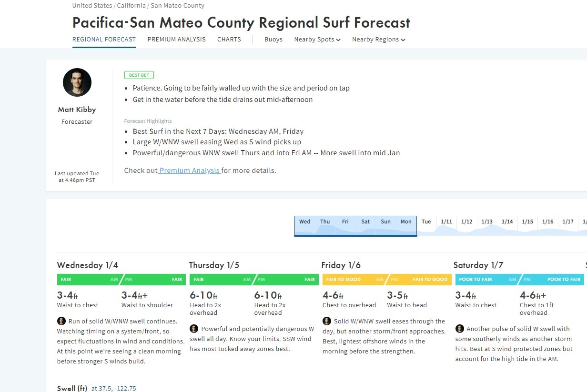Switch to the Charts tab
587x392 pixels.
click(229, 40)
